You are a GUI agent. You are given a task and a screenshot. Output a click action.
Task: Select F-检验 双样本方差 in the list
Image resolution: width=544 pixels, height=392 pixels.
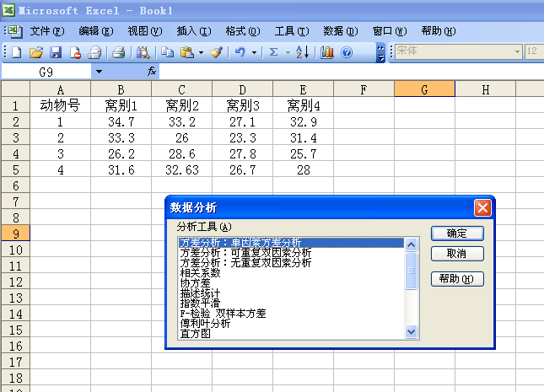point(291,314)
